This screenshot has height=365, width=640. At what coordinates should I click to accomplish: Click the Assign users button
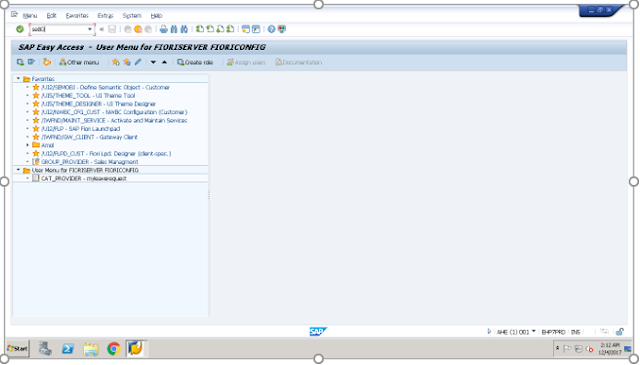(246, 62)
